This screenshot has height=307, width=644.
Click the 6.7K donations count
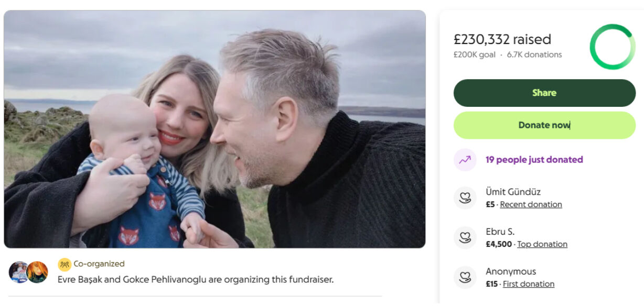(x=534, y=54)
